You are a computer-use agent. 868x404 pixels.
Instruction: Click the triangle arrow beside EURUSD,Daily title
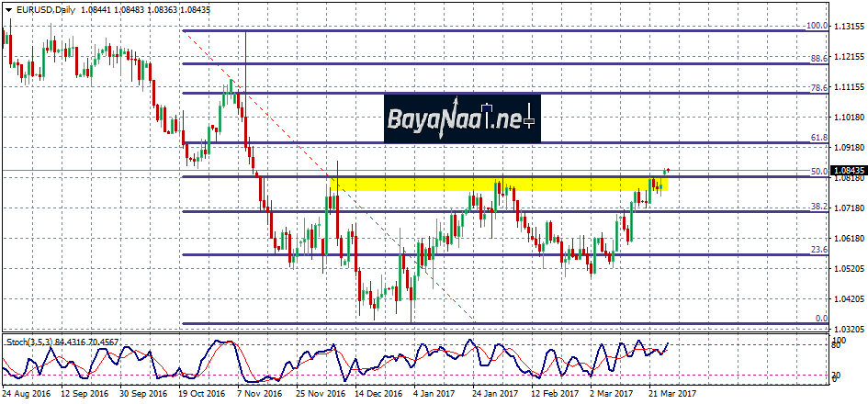(7, 9)
